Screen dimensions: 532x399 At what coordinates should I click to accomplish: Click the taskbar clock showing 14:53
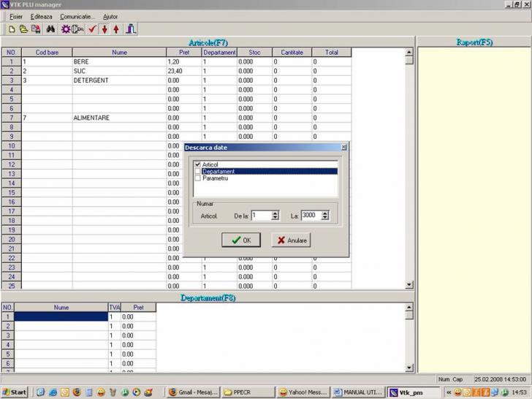pos(519,392)
